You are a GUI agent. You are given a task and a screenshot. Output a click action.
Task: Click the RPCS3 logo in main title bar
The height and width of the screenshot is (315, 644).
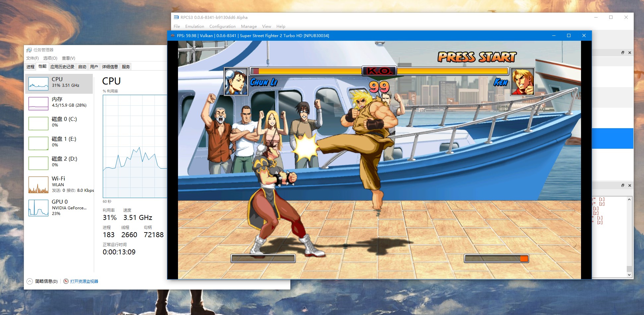(176, 17)
